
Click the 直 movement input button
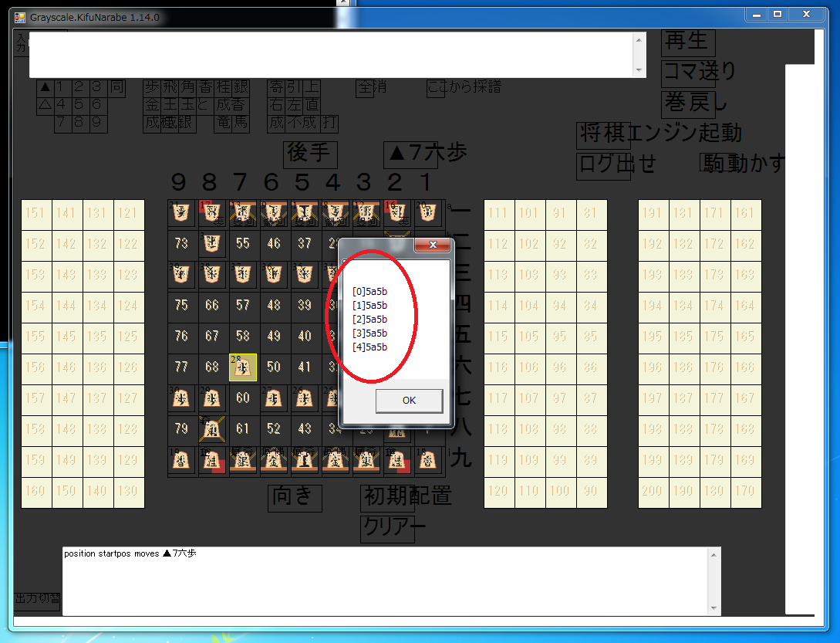click(x=312, y=105)
